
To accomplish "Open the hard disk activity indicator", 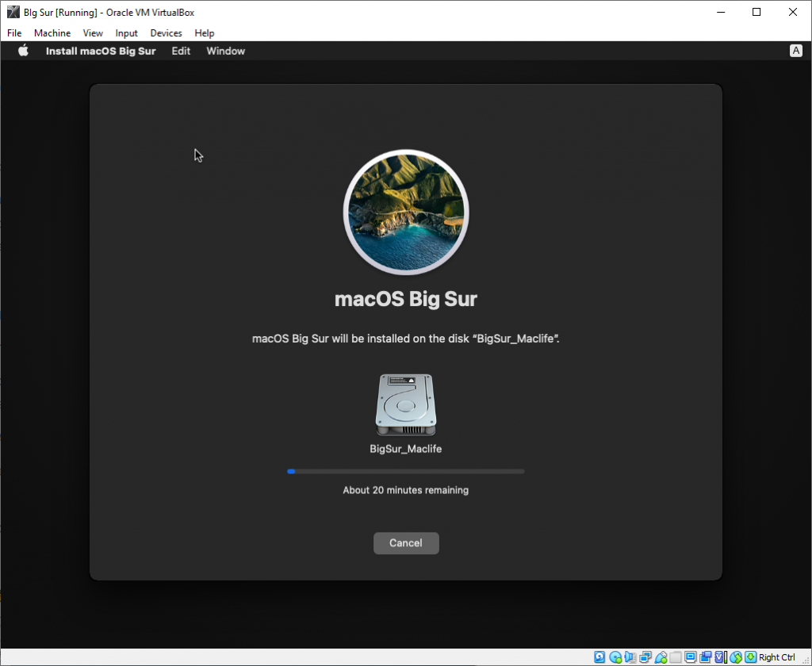I will (599, 656).
